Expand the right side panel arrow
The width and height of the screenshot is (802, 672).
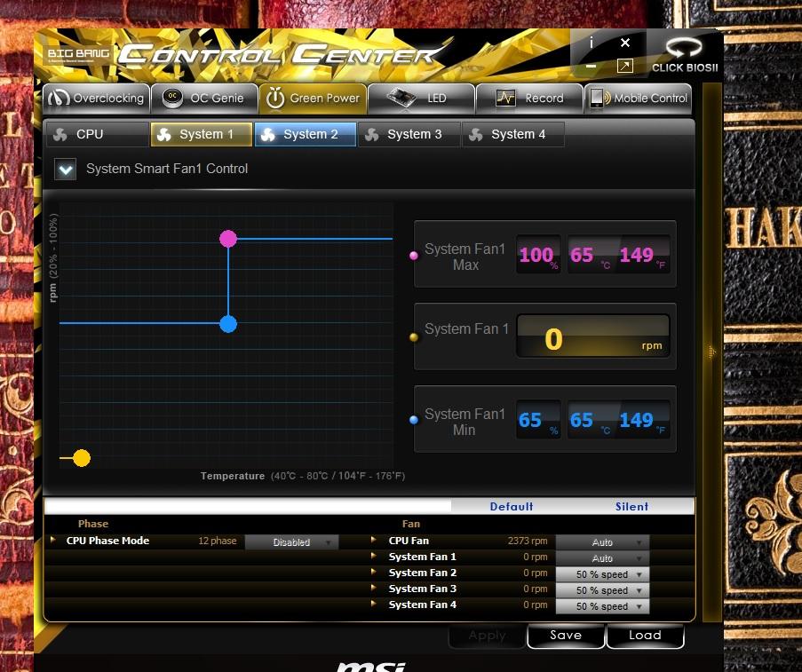[711, 352]
